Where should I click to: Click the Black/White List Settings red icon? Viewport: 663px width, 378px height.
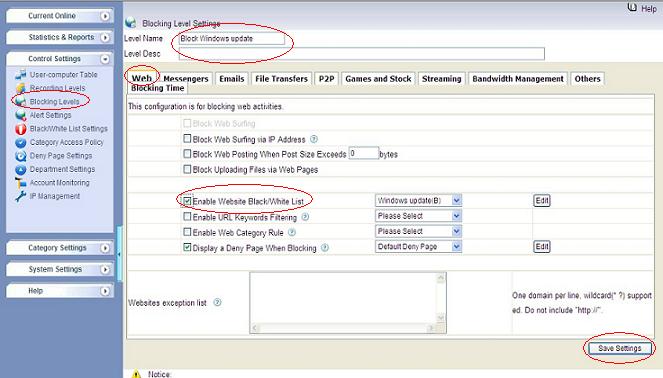click(x=20, y=129)
